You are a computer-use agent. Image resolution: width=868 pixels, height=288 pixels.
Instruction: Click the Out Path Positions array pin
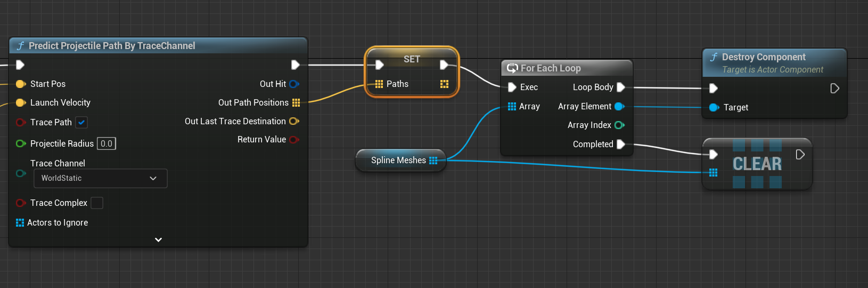coord(296,102)
